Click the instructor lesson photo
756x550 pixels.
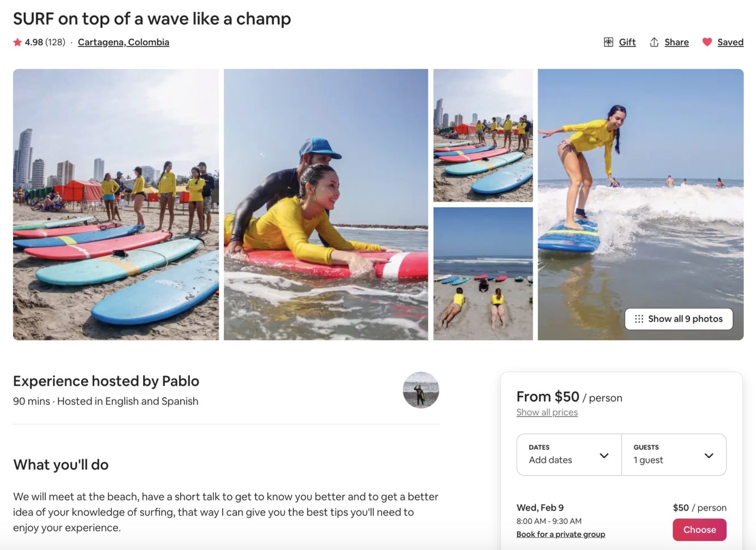click(327, 204)
